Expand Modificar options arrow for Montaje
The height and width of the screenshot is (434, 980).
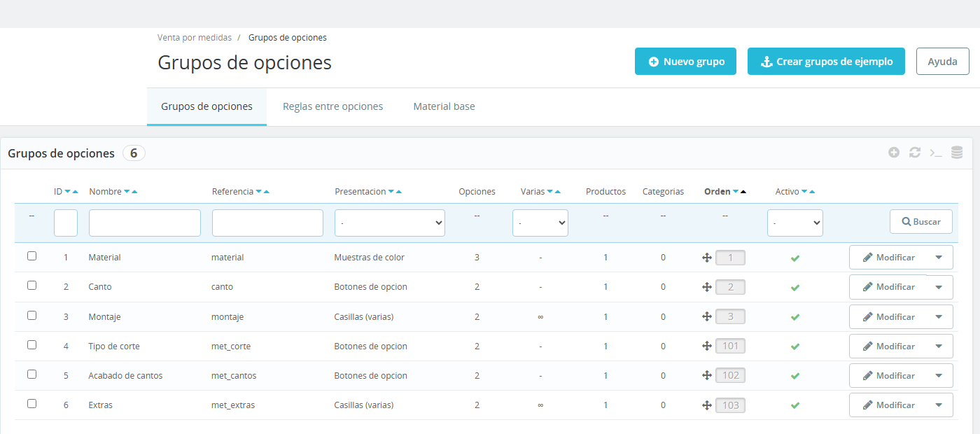[x=939, y=316]
